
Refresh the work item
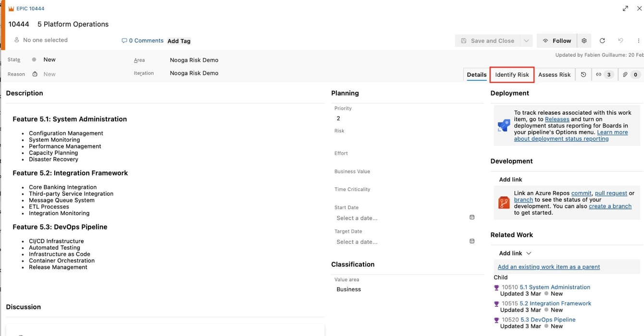(602, 41)
